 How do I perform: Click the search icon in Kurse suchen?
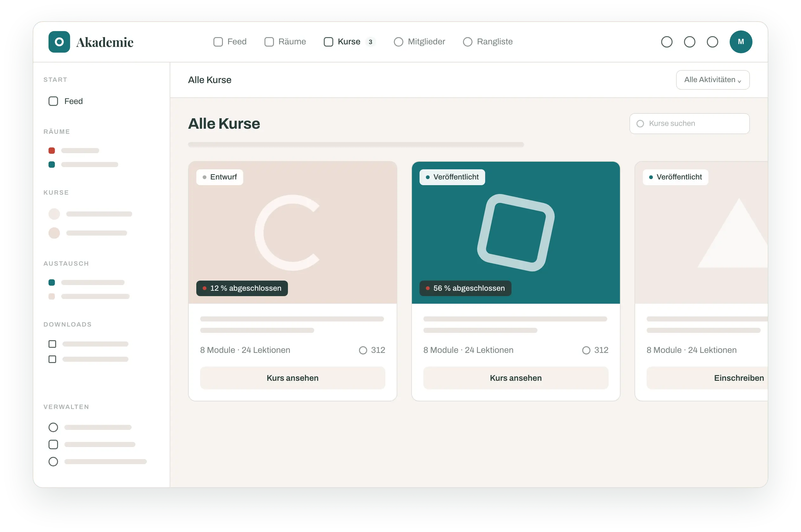(640, 124)
